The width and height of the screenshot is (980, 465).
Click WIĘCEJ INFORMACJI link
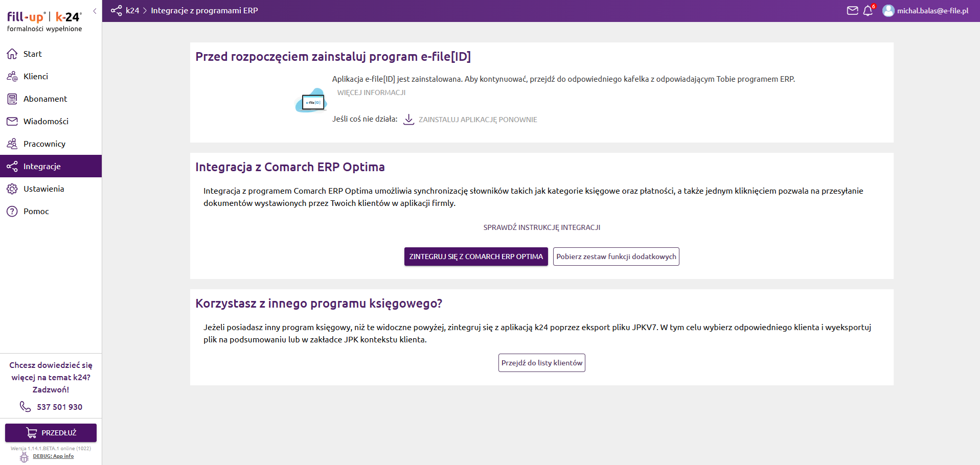[x=371, y=92]
